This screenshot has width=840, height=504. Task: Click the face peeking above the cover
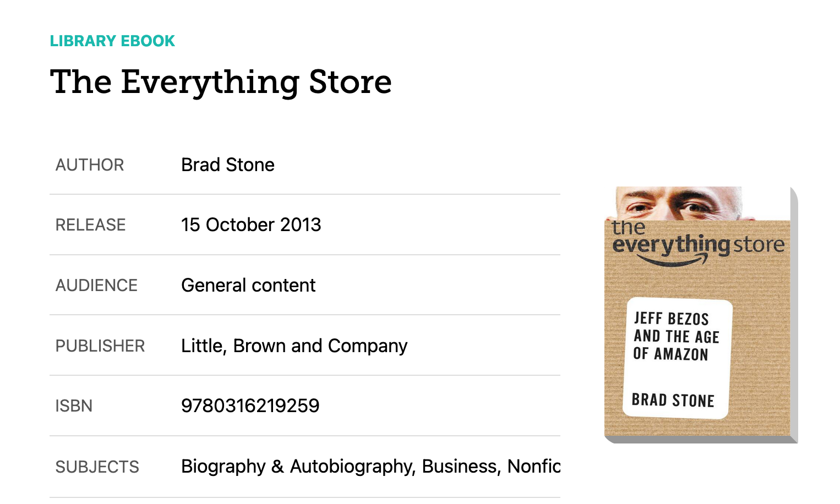point(679,204)
